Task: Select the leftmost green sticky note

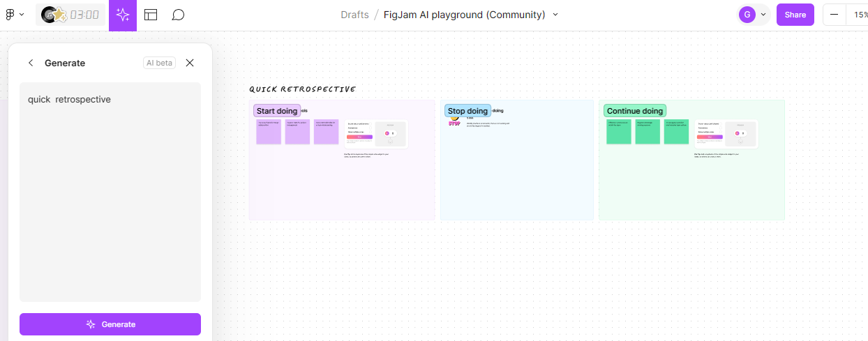Action: (x=619, y=132)
